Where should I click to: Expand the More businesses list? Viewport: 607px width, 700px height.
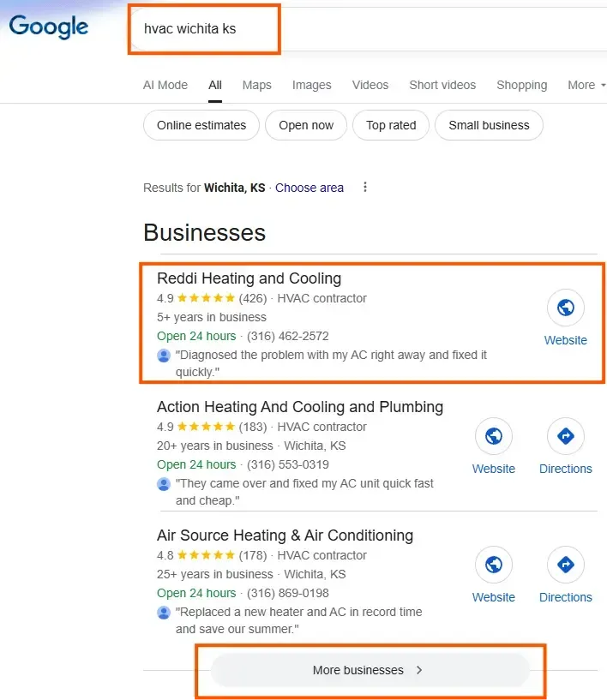coord(369,670)
